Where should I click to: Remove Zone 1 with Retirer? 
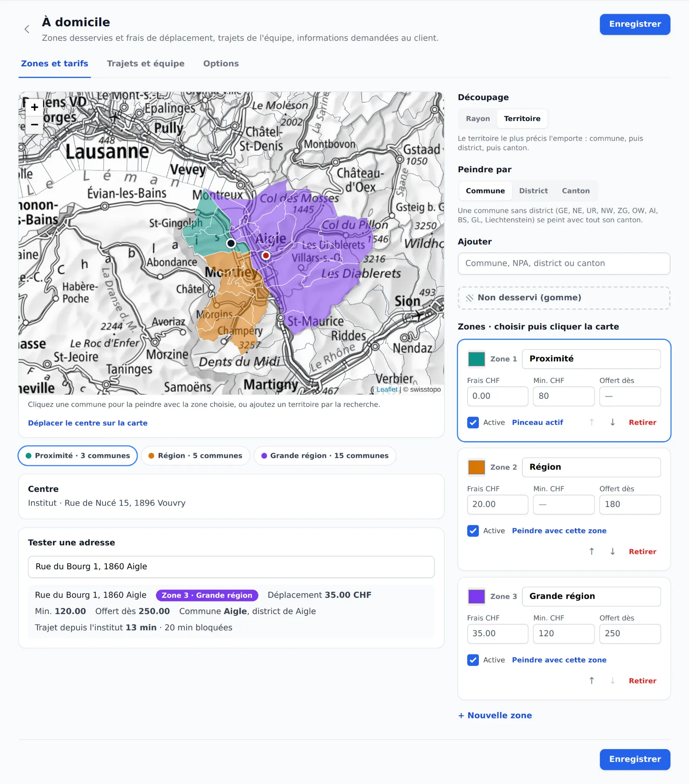click(x=642, y=423)
